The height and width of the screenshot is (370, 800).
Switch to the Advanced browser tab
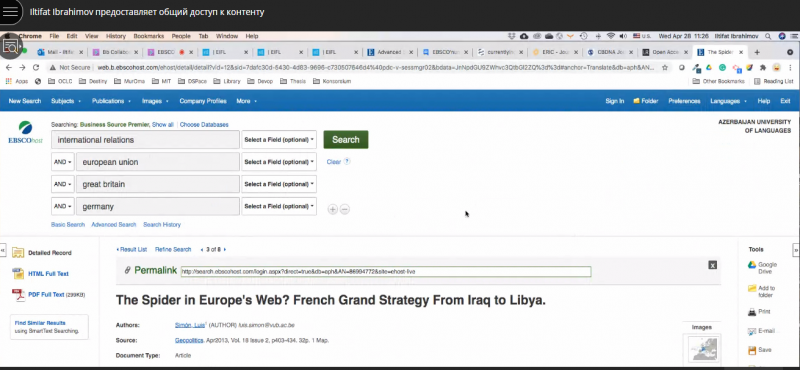point(391,52)
